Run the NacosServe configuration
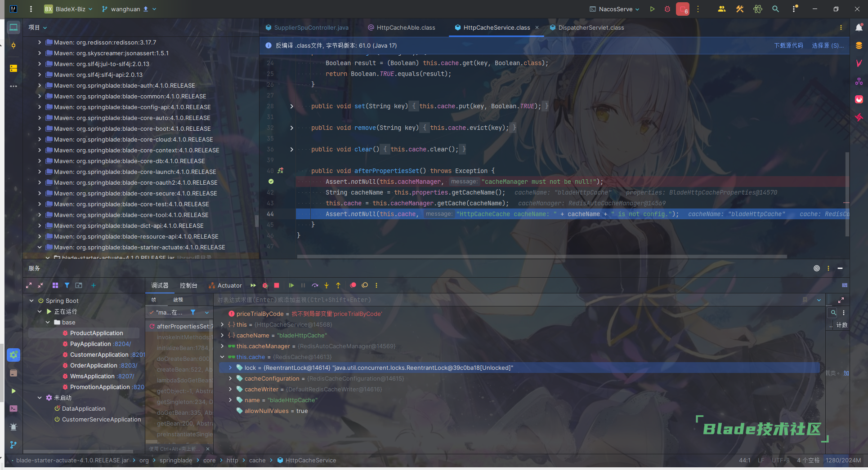The image size is (868, 470). [652, 9]
